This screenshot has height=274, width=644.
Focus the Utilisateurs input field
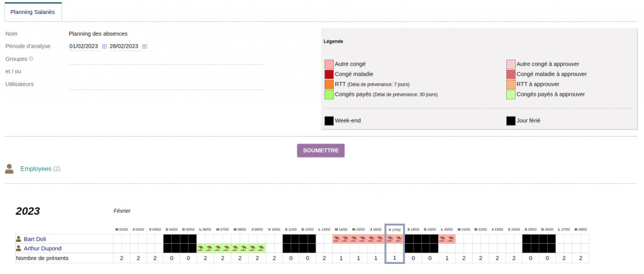click(167, 85)
